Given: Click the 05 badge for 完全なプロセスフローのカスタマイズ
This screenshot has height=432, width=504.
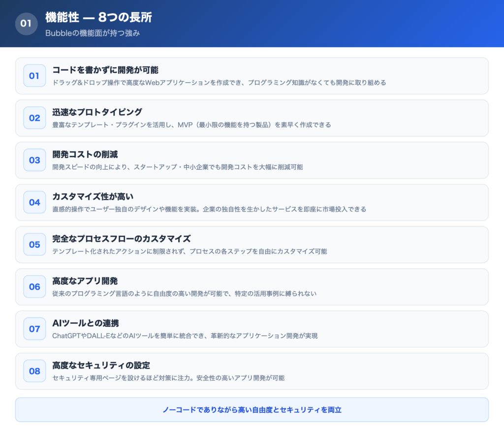Looking at the screenshot, I should (x=34, y=245).
